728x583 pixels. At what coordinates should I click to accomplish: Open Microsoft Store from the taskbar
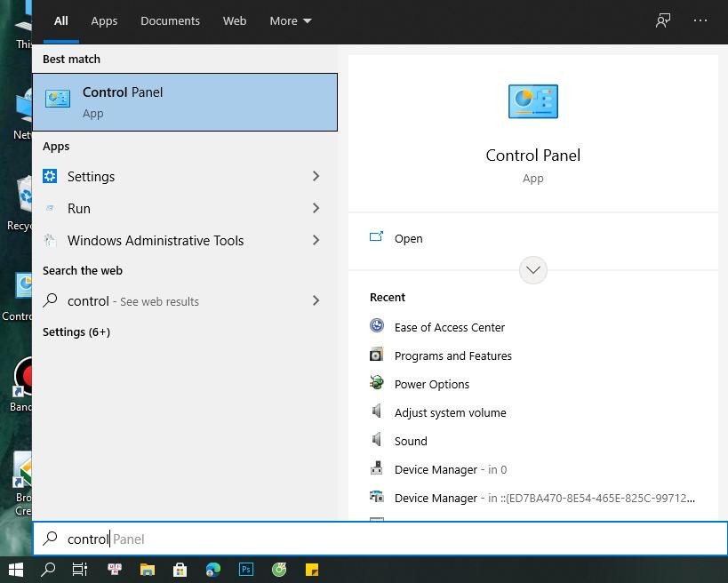180,570
